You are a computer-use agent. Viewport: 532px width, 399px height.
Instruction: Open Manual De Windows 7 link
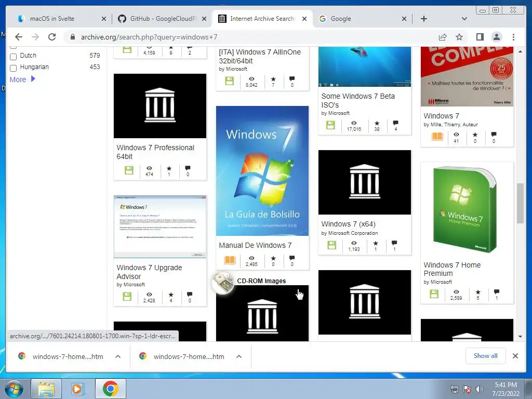(x=255, y=245)
